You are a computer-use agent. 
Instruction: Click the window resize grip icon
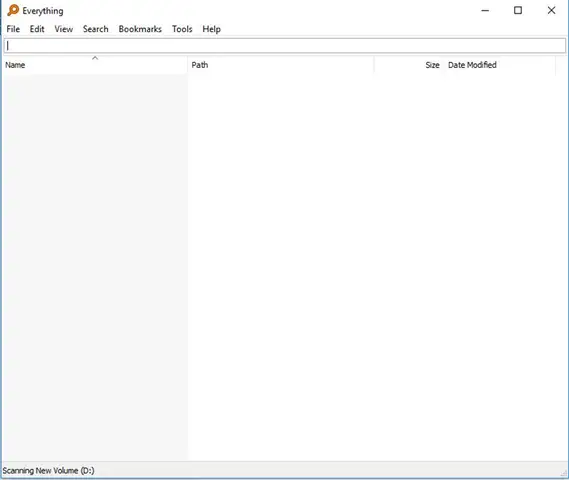[x=564, y=473]
